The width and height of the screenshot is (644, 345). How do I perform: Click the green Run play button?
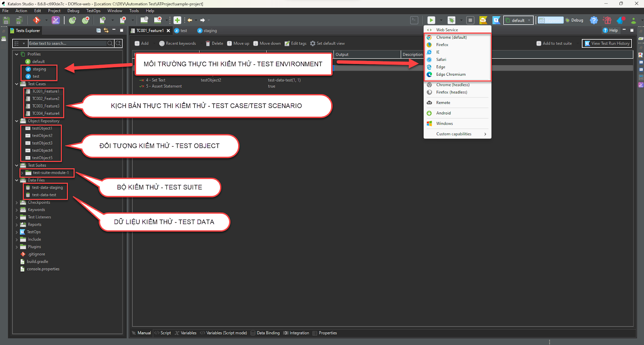pos(431,20)
